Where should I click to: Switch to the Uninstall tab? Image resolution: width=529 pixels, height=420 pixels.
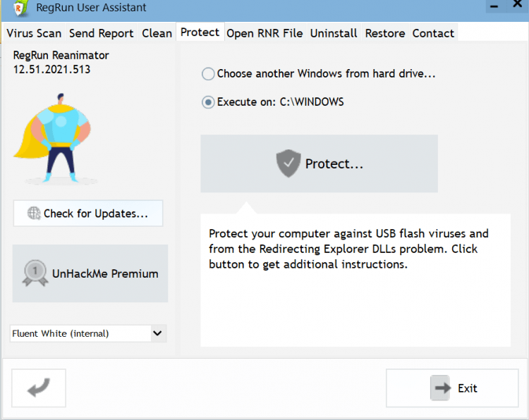coord(334,33)
